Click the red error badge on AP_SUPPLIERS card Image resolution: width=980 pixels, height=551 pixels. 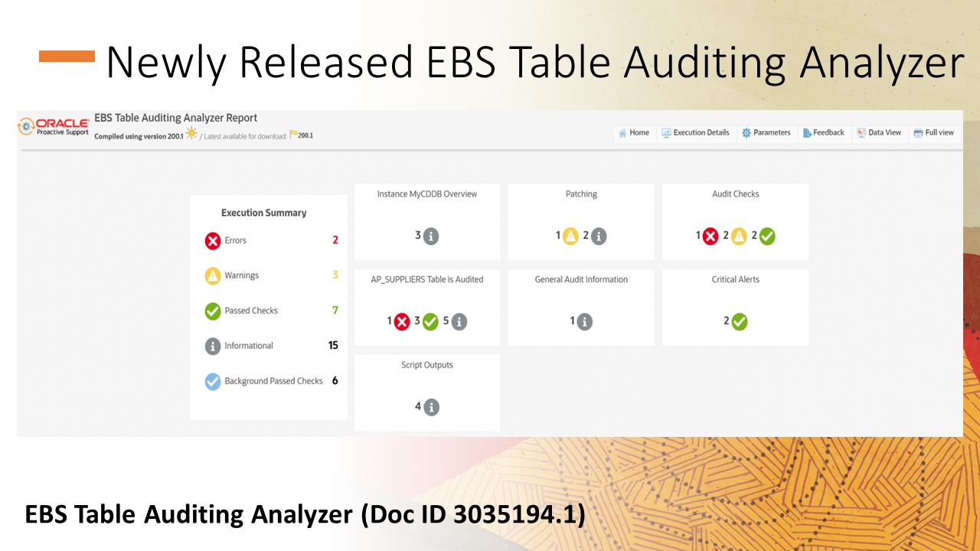pos(401,321)
